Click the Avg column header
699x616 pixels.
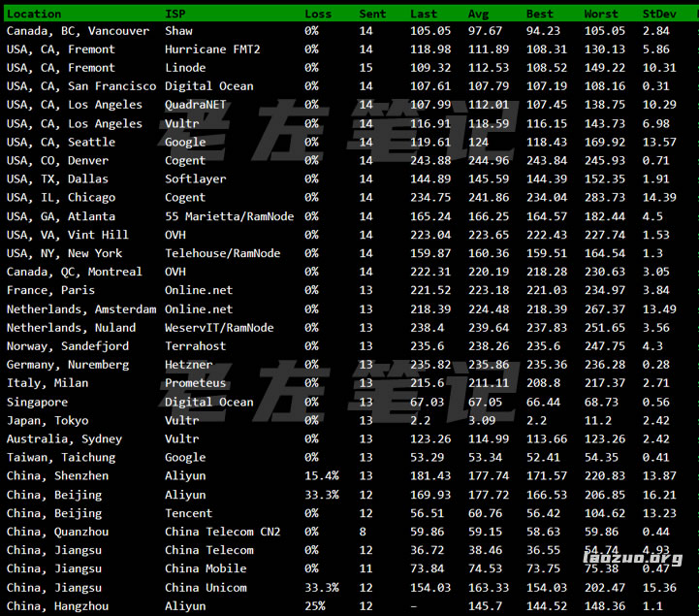tap(478, 14)
